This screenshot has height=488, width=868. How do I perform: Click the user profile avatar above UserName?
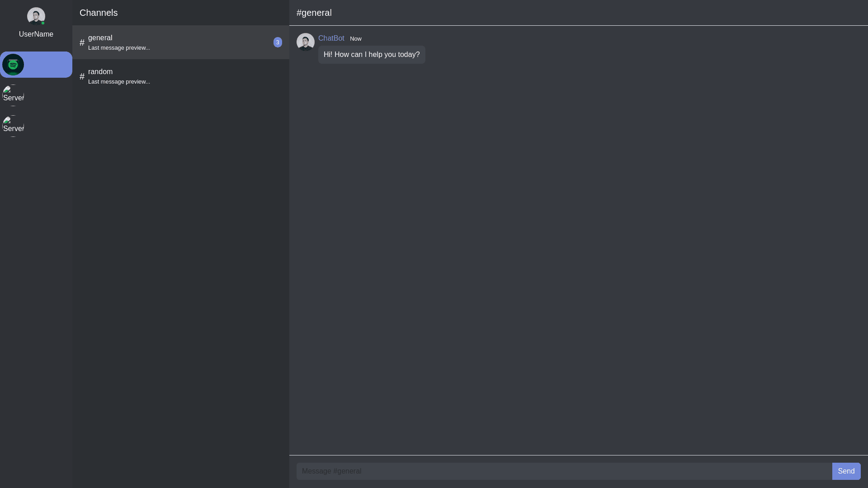point(36,16)
